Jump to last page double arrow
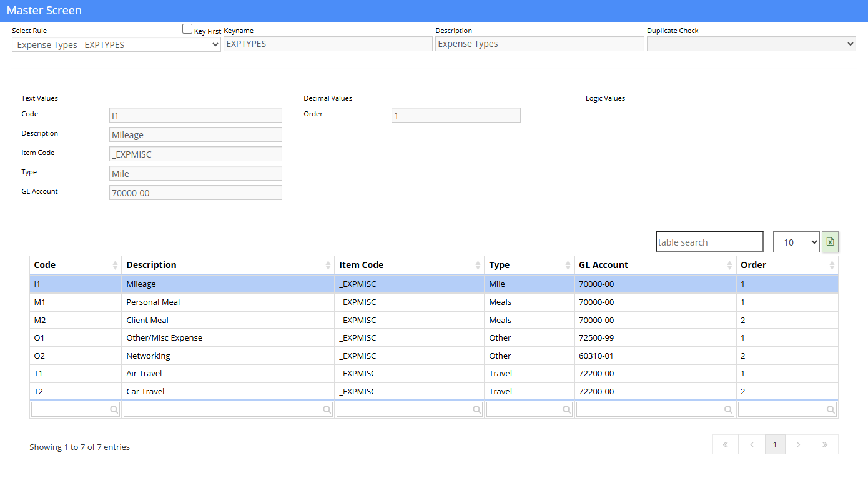 pos(825,444)
